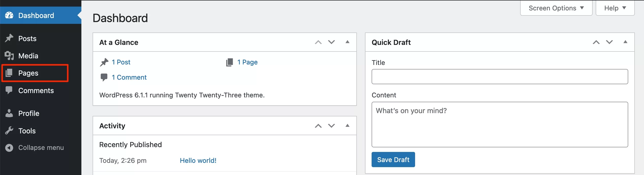Collapse the Activity panel
The image size is (644, 175).
tap(347, 126)
